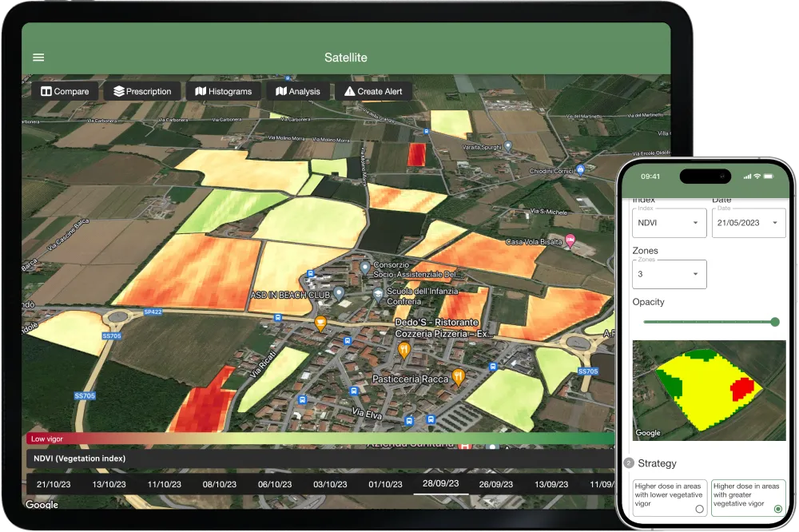Click the ASD IN BEACH CLUB map pin

[339, 292]
